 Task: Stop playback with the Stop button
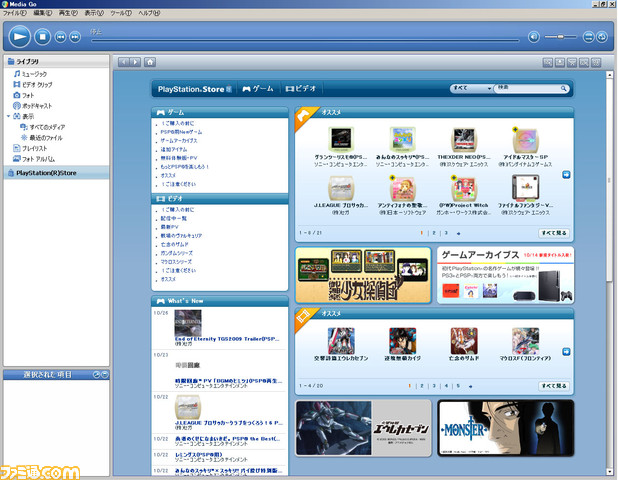(x=42, y=37)
